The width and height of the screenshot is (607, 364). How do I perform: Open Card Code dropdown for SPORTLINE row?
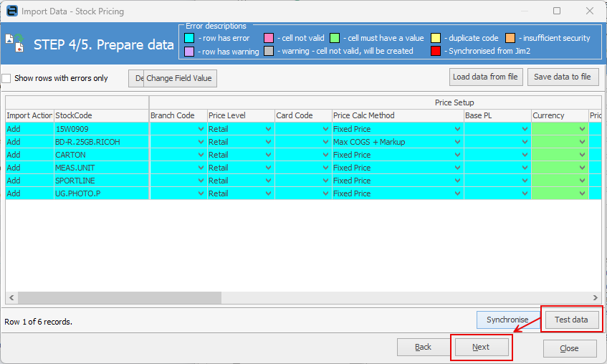click(325, 181)
